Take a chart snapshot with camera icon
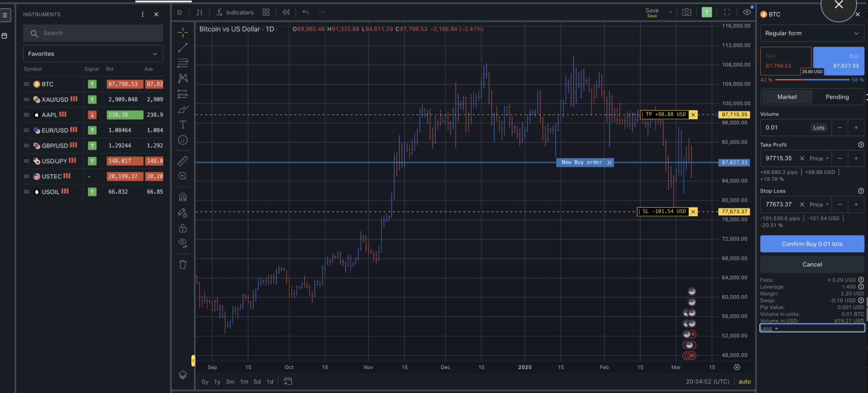The width and height of the screenshot is (868, 393). [686, 12]
